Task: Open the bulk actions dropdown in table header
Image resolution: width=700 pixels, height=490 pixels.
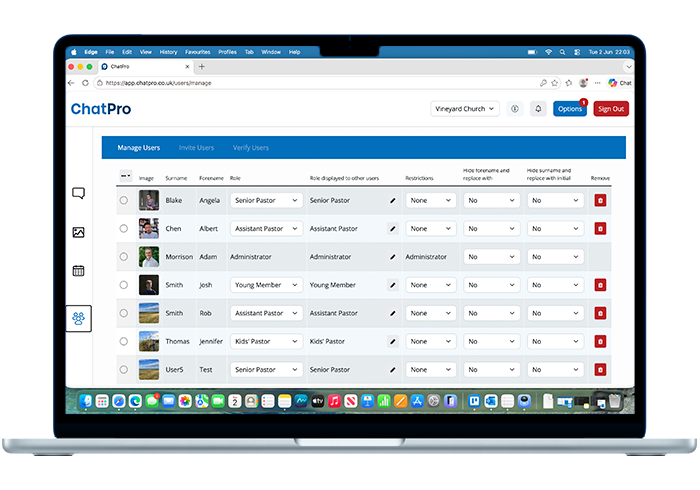Action: point(126,176)
